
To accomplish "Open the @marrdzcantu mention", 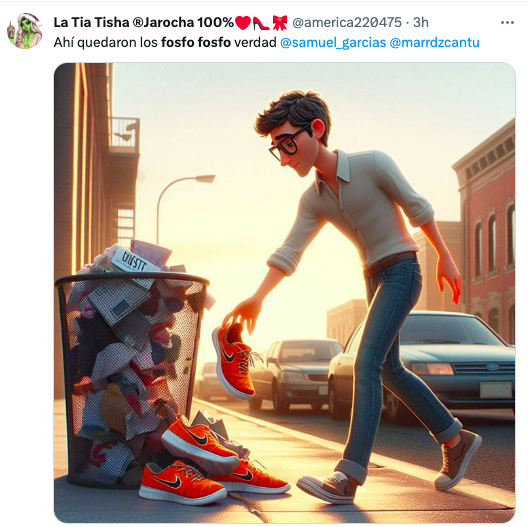I will [434, 43].
